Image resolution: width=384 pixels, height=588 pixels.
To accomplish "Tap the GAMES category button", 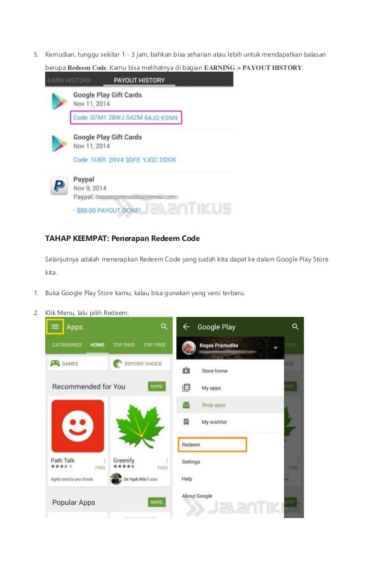I will point(78,363).
